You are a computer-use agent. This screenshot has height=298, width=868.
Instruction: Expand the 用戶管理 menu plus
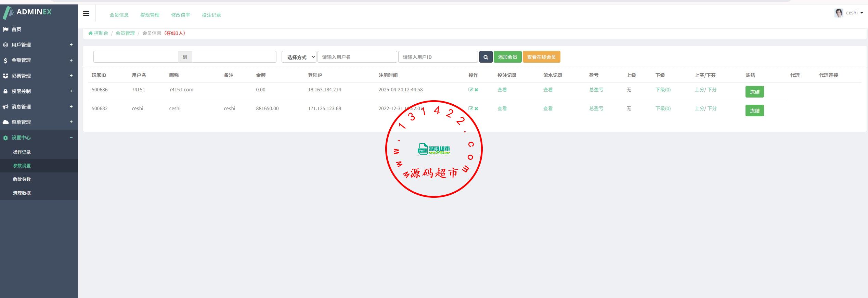(x=71, y=44)
